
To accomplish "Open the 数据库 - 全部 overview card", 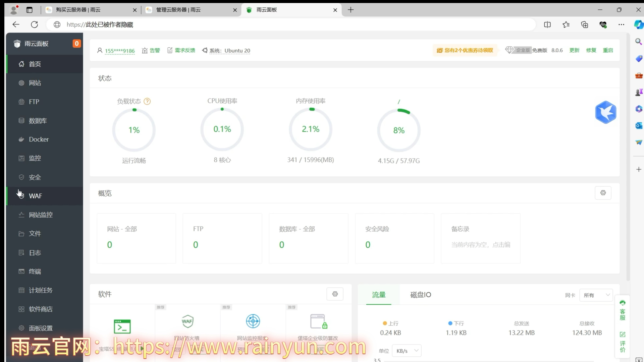I will point(309,238).
